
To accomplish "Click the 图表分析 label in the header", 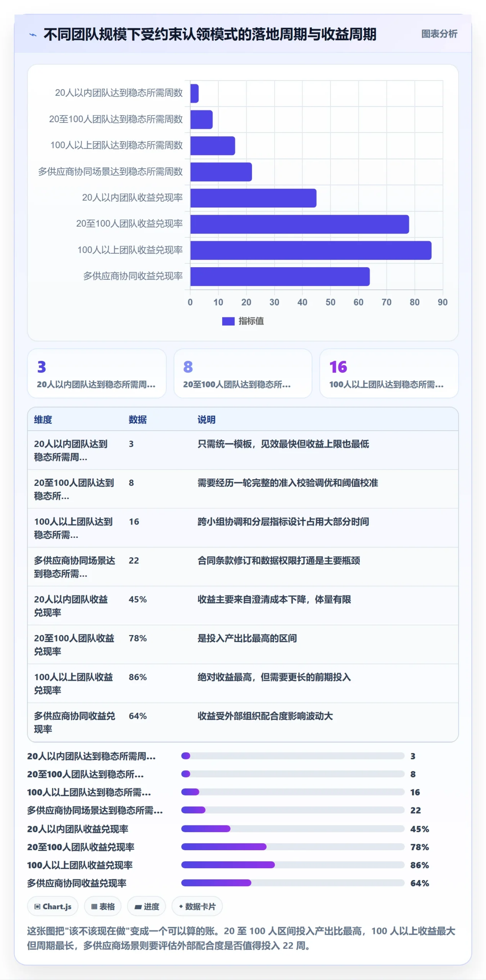I will [439, 34].
